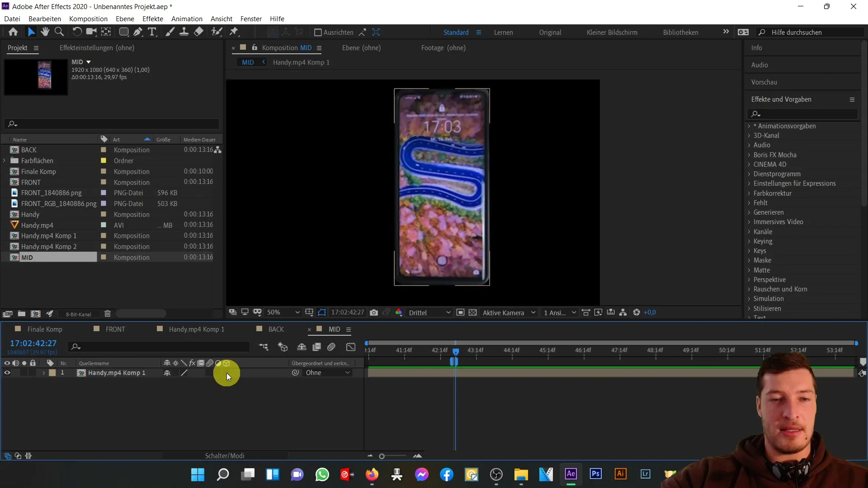The height and width of the screenshot is (488, 868).
Task: Open Photoshop from Windows taskbar
Action: 595,474
